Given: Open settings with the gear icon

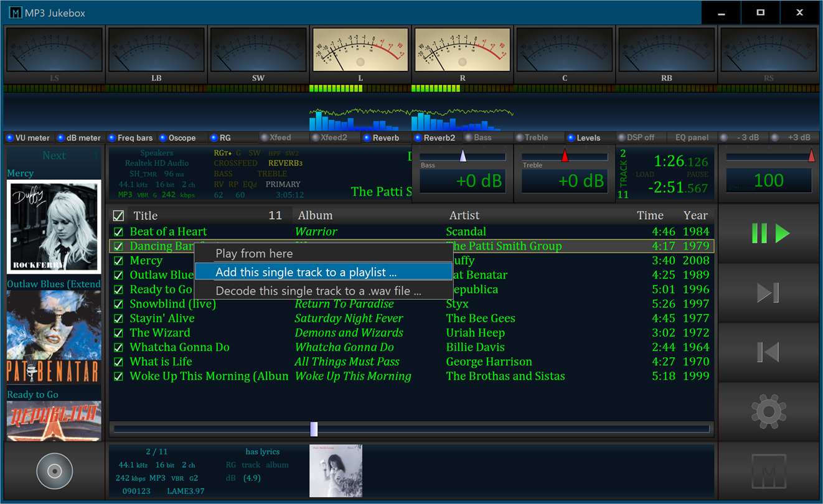Looking at the screenshot, I should [x=769, y=411].
